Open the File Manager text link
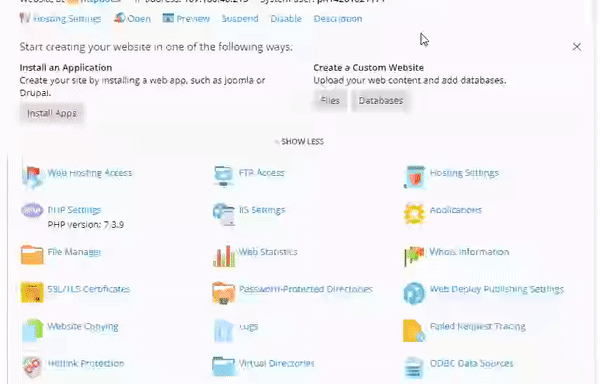600x384 pixels. (74, 252)
